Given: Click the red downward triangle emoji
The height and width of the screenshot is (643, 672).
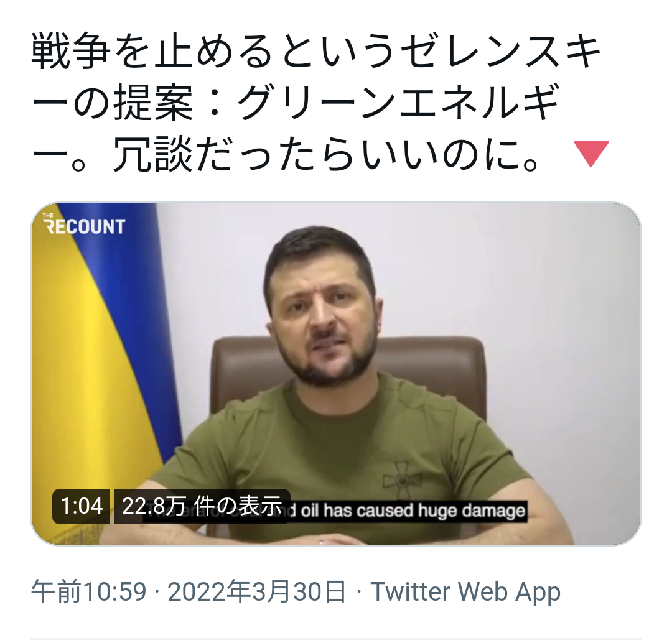Looking at the screenshot, I should (x=591, y=153).
